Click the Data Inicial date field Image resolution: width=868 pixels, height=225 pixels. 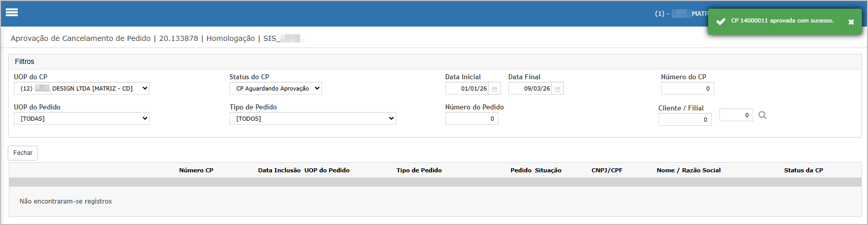point(467,88)
